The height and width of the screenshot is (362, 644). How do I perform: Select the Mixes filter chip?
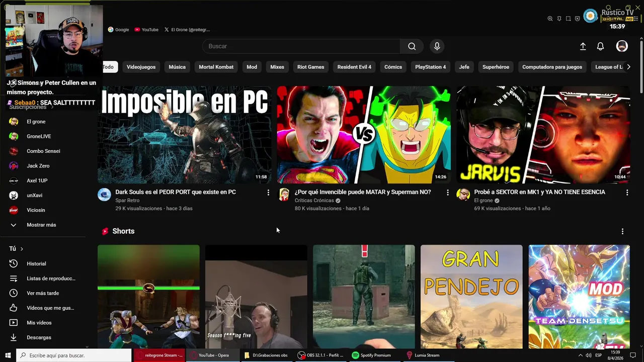point(277,67)
